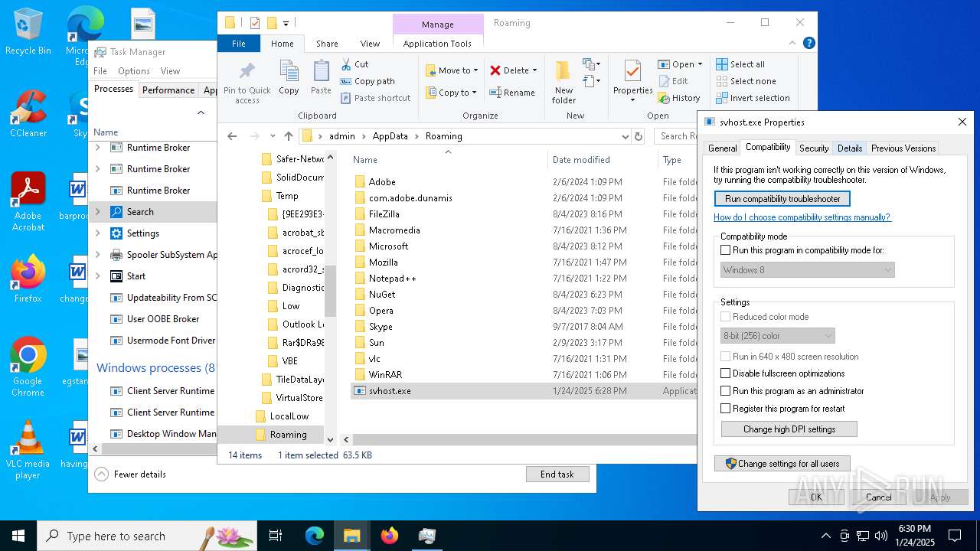Click Run compatibility troubleshooter button
The image size is (980, 551).
click(782, 199)
